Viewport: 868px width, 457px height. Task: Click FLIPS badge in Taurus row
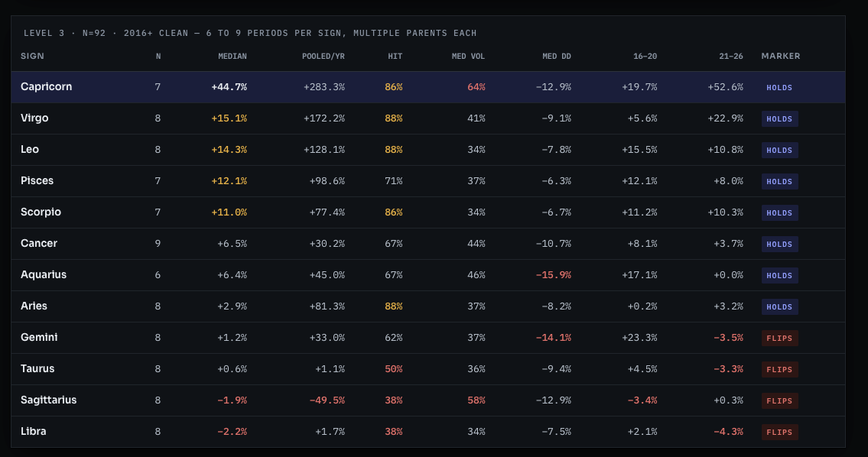(x=779, y=370)
